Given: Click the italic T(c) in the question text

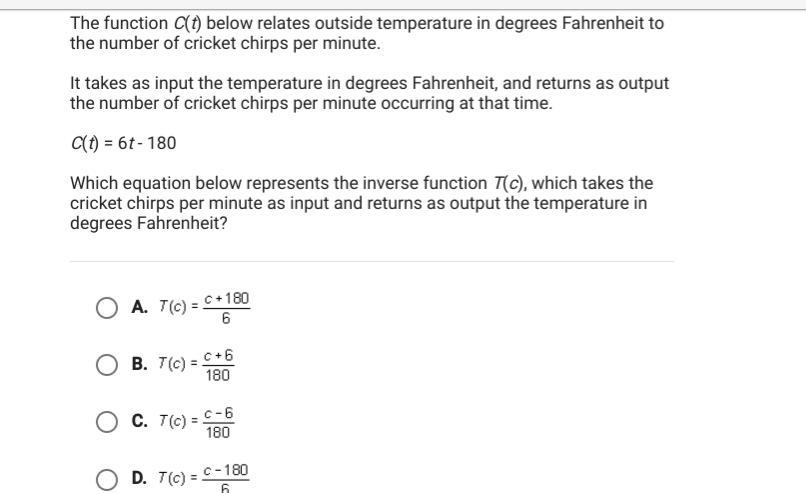Looking at the screenshot, I should 509,183.
